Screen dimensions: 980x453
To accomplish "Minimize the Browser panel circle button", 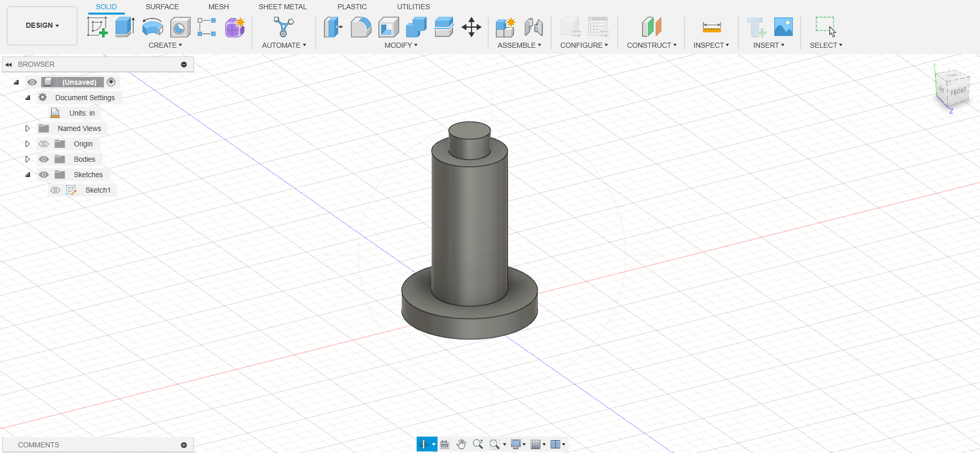I will (x=184, y=65).
